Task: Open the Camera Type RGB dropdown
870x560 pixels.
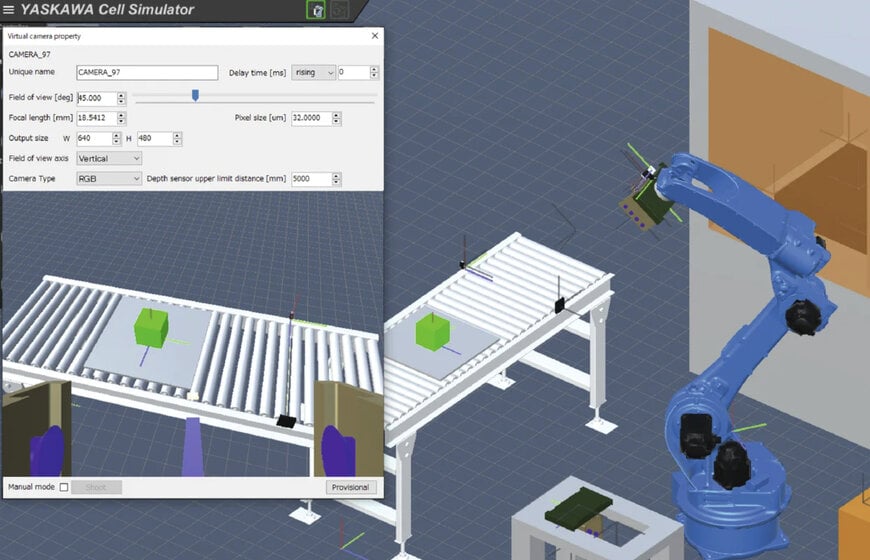Action: click(x=109, y=179)
